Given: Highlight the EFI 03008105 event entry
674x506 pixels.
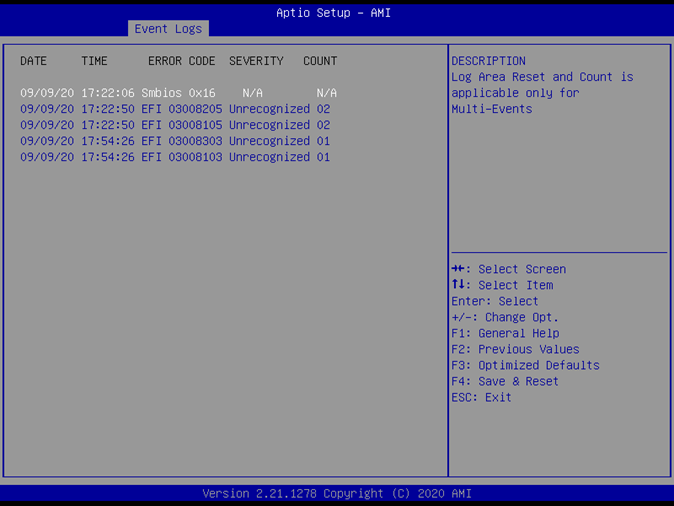Looking at the screenshot, I should tap(175, 125).
